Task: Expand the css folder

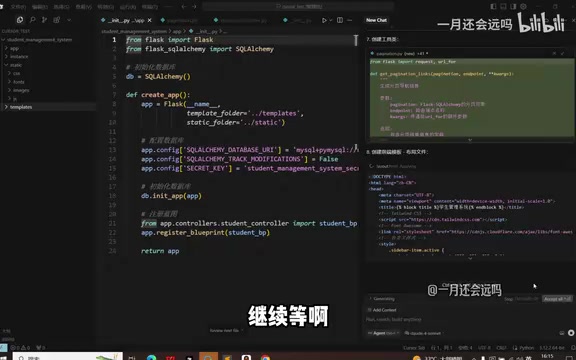Action: click(17, 73)
